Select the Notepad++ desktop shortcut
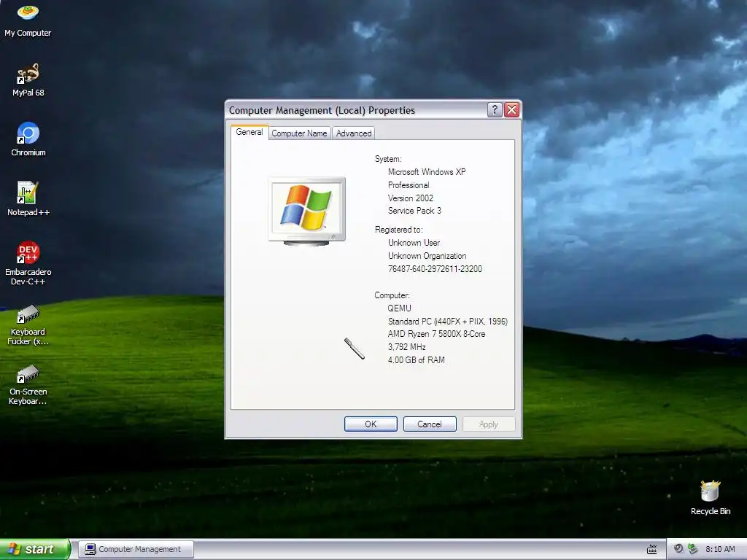The width and height of the screenshot is (747, 560). coord(28,199)
